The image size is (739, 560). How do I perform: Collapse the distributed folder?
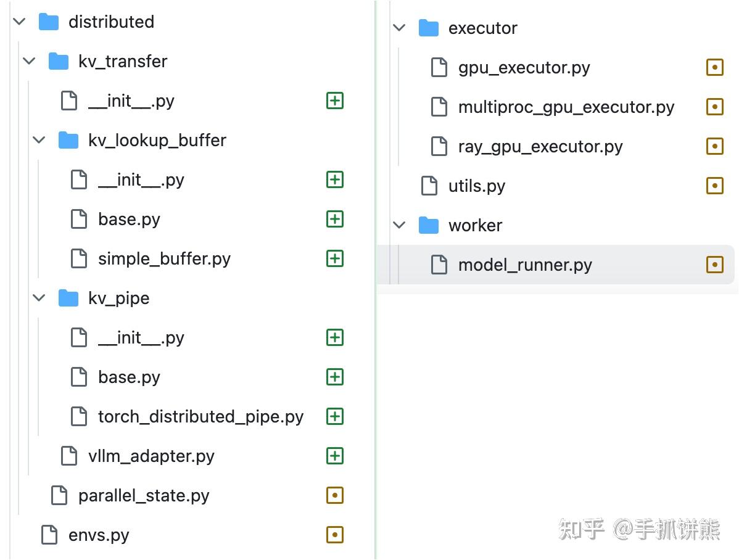(x=19, y=22)
